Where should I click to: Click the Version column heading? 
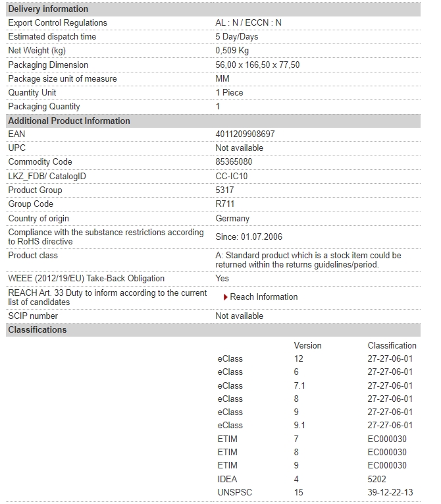(x=307, y=345)
